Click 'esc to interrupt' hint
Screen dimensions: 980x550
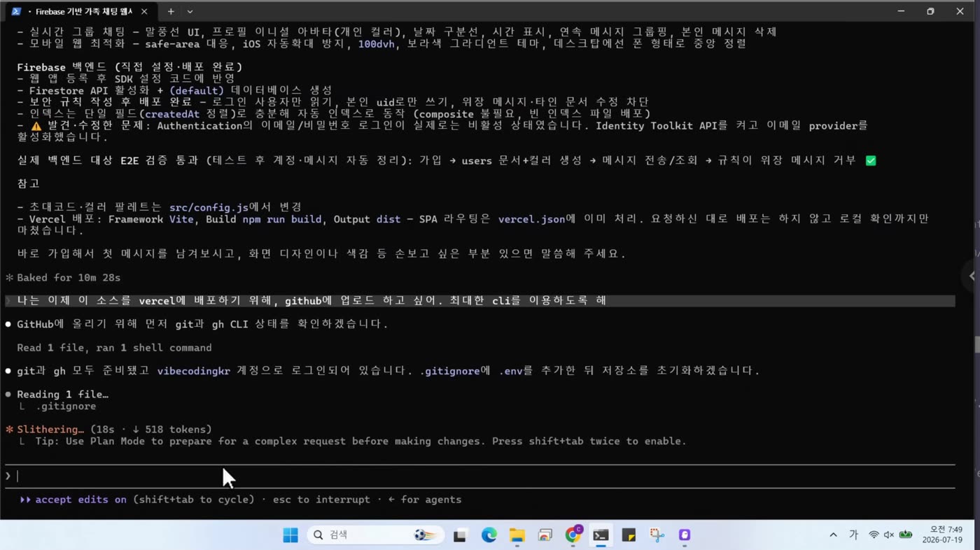(x=321, y=500)
